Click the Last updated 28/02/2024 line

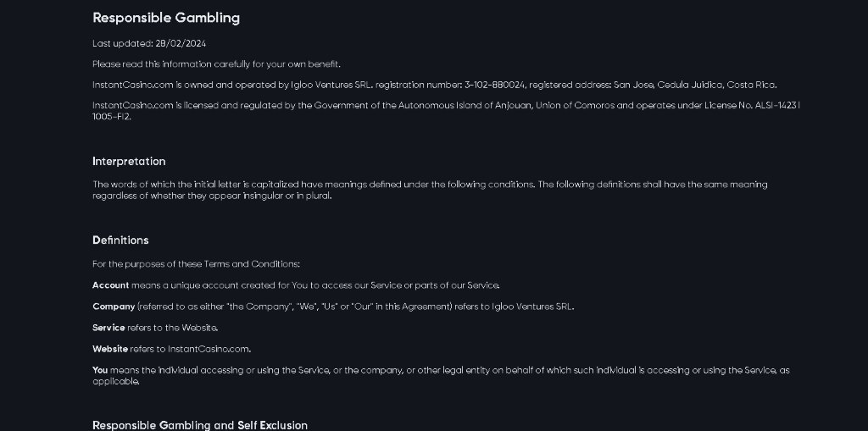[x=149, y=44]
